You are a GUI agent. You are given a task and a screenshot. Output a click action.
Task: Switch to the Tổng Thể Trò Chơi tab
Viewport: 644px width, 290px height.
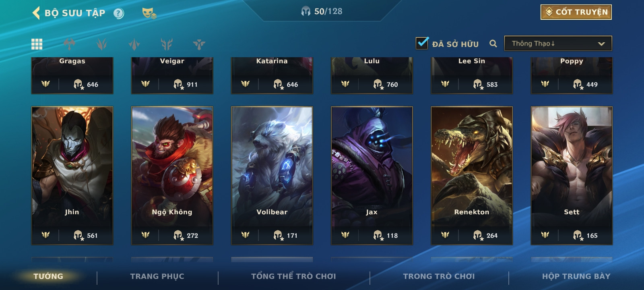[293, 276]
